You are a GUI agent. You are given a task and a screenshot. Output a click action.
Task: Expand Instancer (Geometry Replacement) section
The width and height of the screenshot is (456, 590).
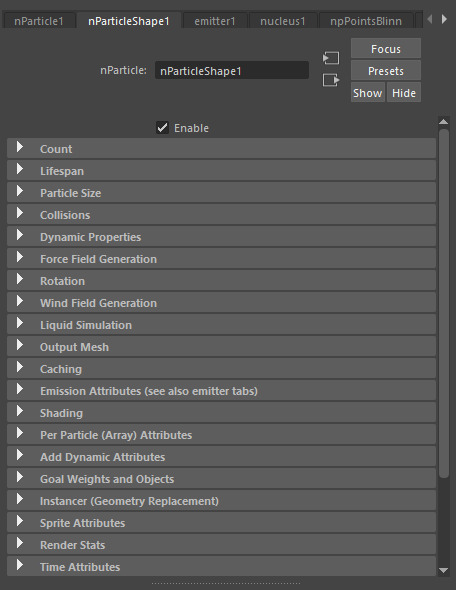tap(221, 501)
